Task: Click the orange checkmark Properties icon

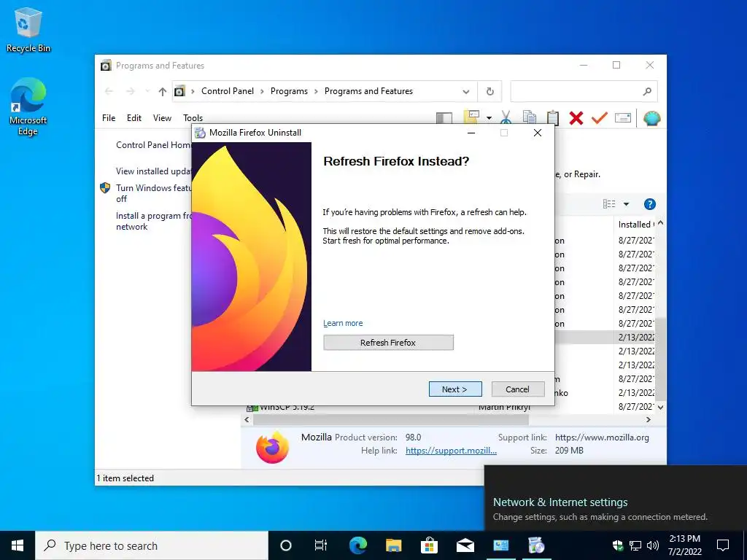Action: pyautogui.click(x=600, y=117)
